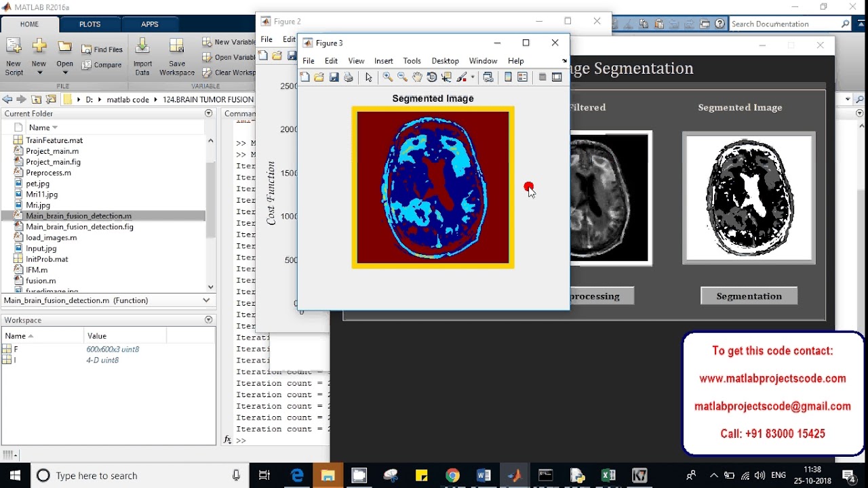
Task: Click Compare in MATLAB ribbon
Action: point(102,65)
